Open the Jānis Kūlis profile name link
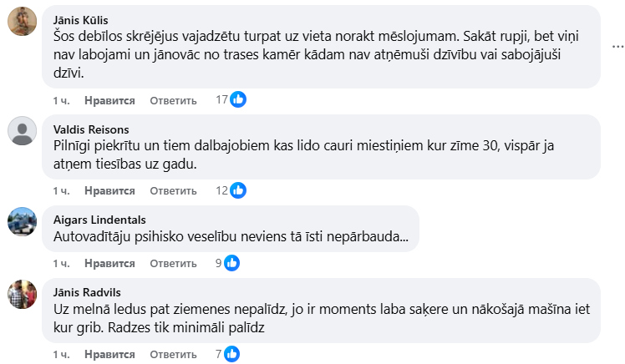Screen dimensions: 625x364 point(80,19)
